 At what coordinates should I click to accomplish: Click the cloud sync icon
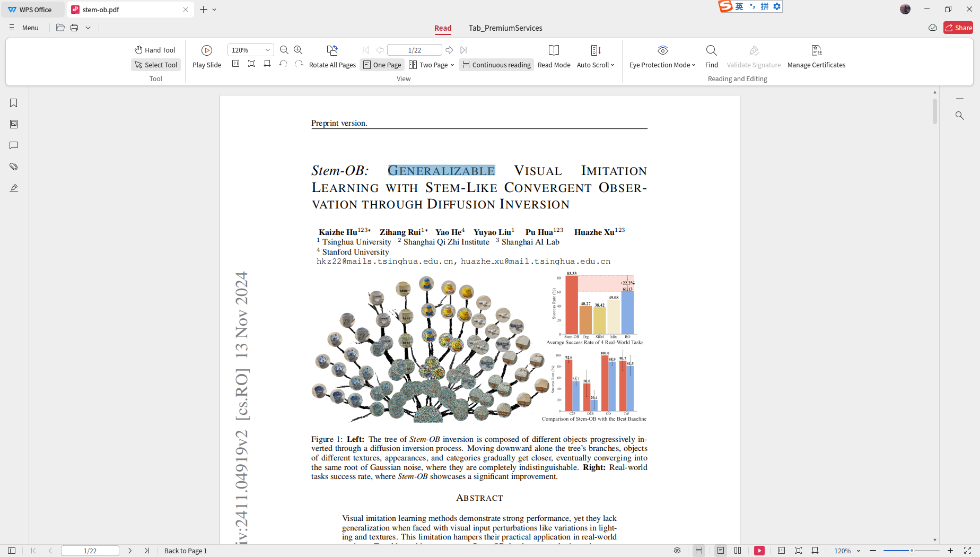point(933,28)
